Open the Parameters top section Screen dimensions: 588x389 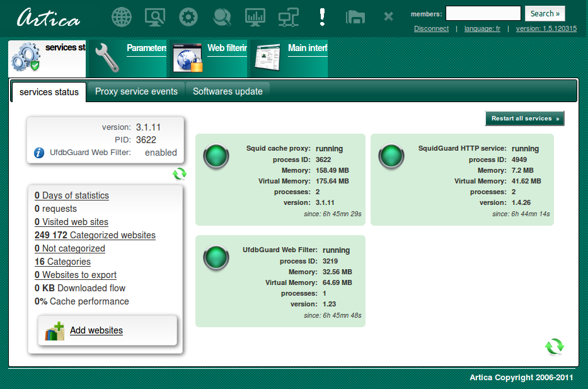[127, 59]
